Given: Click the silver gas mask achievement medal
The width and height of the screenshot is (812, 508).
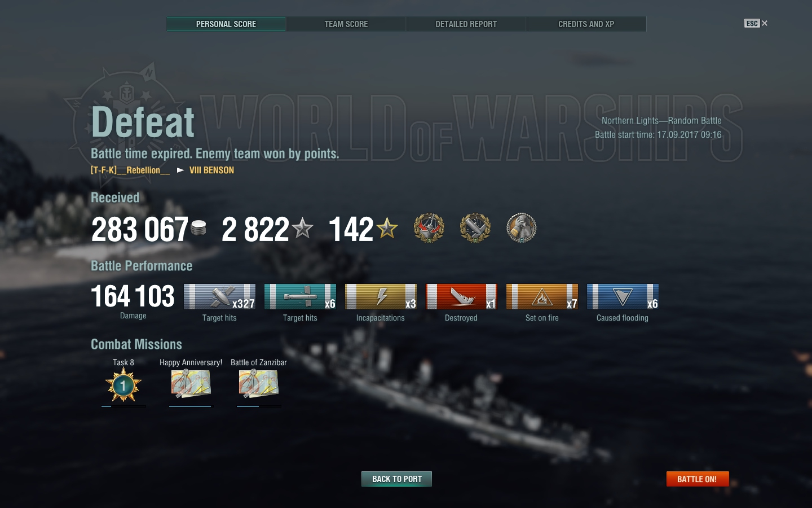Looking at the screenshot, I should (x=522, y=228).
